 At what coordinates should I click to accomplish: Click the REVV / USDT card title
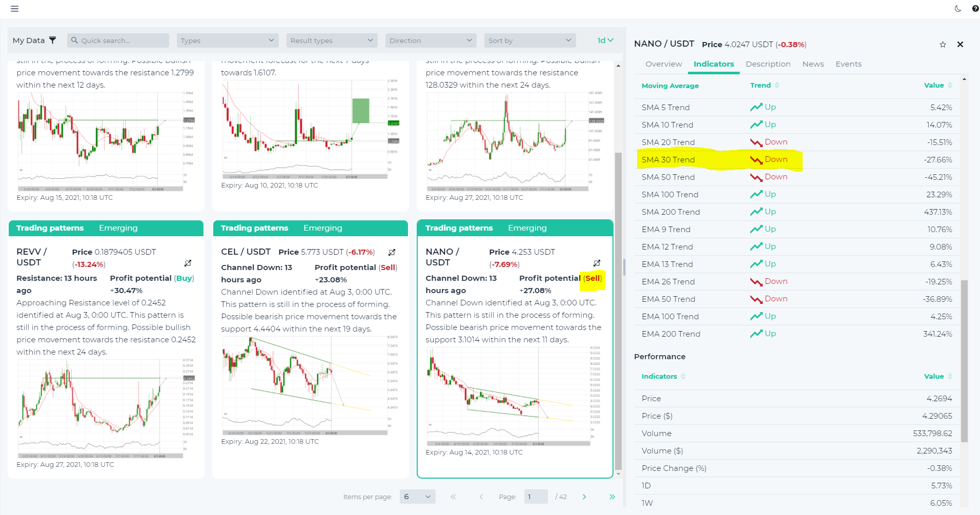pyautogui.click(x=32, y=257)
